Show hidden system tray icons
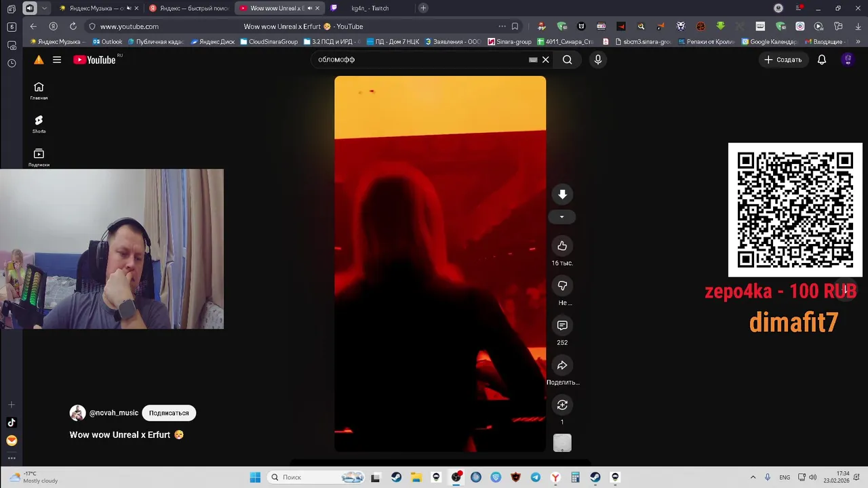This screenshot has width=868, height=488. pyautogui.click(x=753, y=477)
